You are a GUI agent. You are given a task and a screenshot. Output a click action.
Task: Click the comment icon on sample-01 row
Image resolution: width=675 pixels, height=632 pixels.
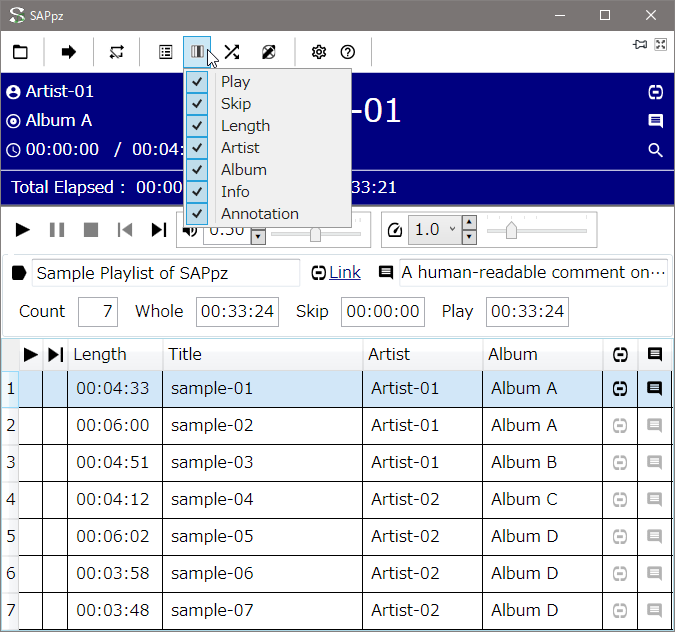pos(654,389)
